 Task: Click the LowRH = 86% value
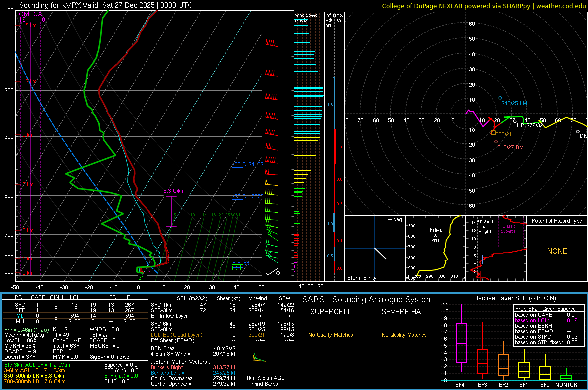pos(20,340)
